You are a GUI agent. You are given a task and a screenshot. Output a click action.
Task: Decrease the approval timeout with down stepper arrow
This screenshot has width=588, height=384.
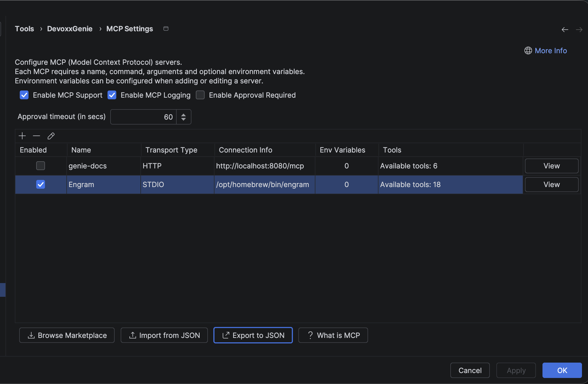[183, 119]
